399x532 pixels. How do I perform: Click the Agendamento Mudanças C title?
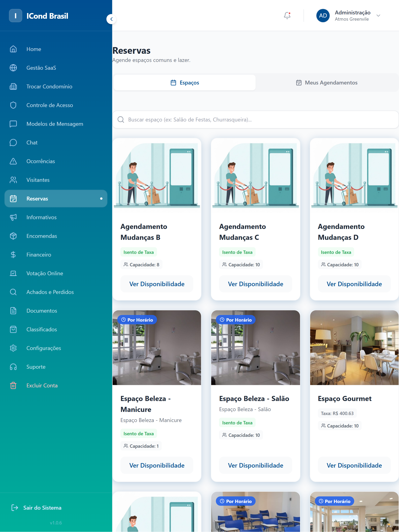(x=243, y=232)
